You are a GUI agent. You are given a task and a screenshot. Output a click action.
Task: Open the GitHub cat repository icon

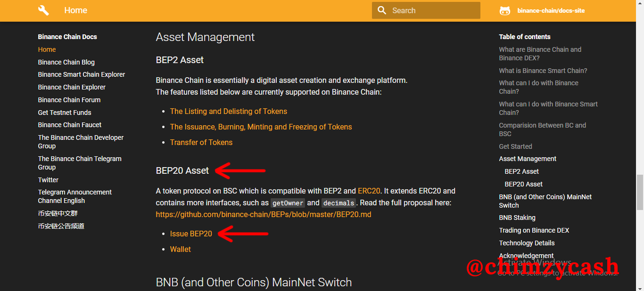point(505,10)
